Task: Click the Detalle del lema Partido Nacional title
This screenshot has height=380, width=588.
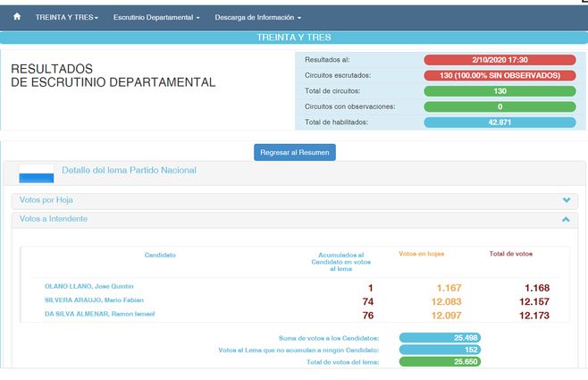Action: pos(129,170)
